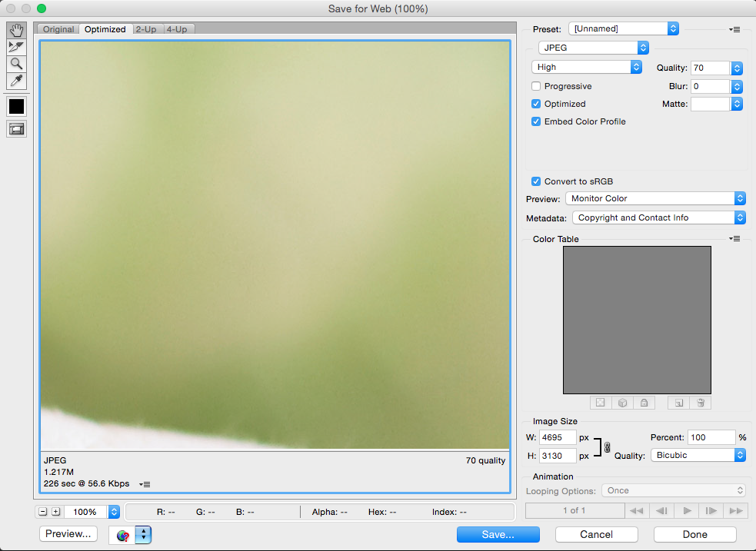Click the map to transparent icon

coord(601,403)
